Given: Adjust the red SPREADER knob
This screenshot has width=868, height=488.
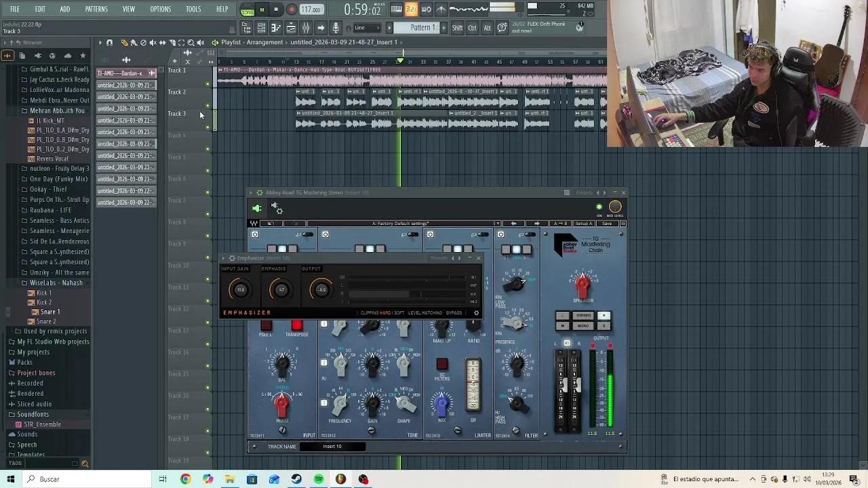Looking at the screenshot, I should [583, 285].
